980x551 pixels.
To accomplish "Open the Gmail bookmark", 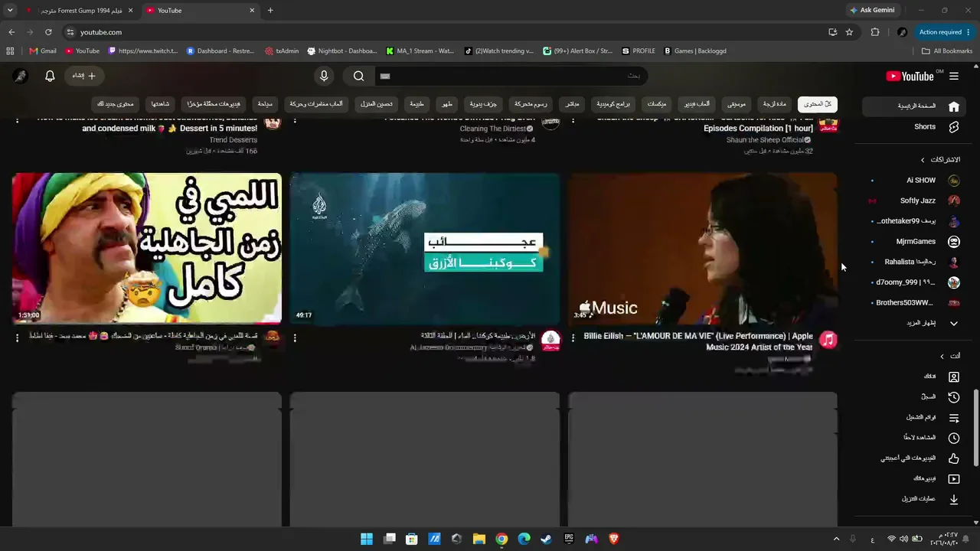I will [x=43, y=51].
